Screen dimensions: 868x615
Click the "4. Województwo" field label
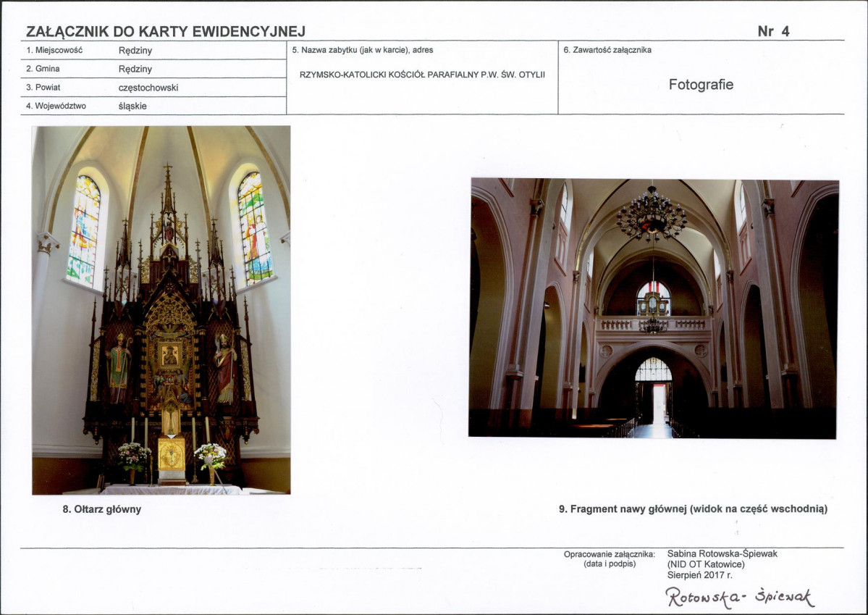(56, 106)
